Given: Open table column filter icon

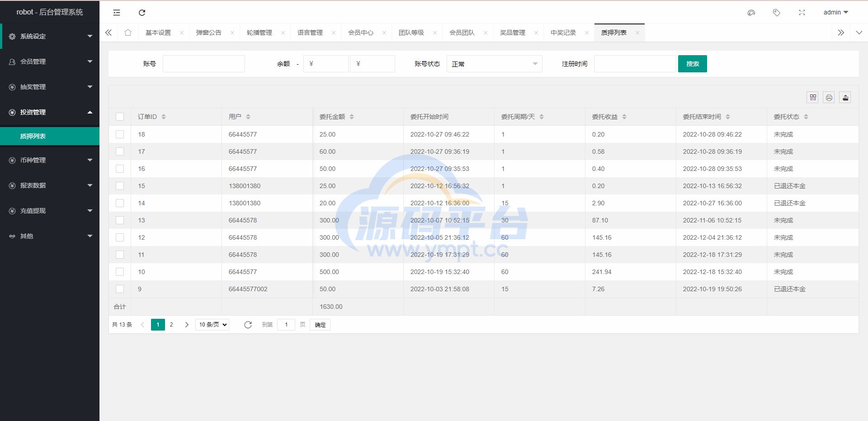Looking at the screenshot, I should pos(813,97).
